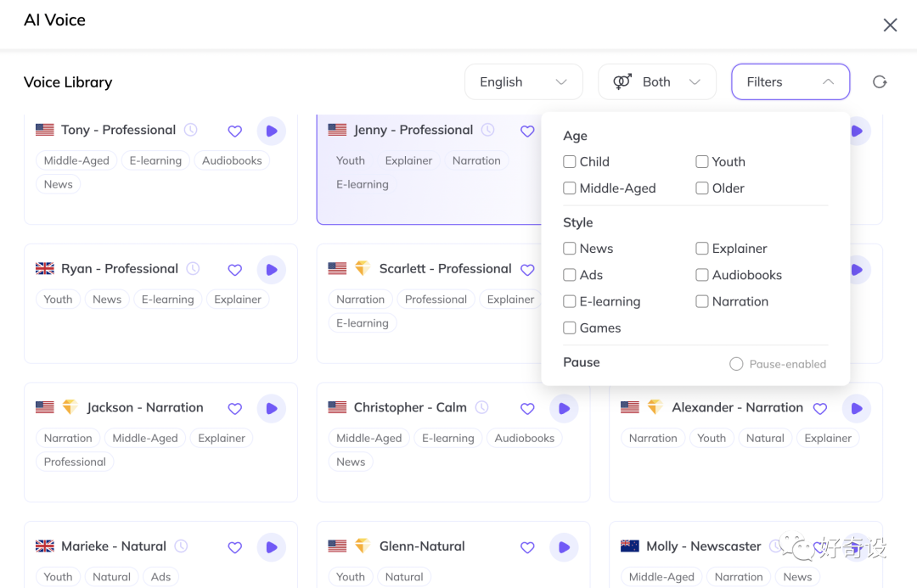Click the Natural tag on Alexander card
The height and width of the screenshot is (588, 917).
click(765, 439)
